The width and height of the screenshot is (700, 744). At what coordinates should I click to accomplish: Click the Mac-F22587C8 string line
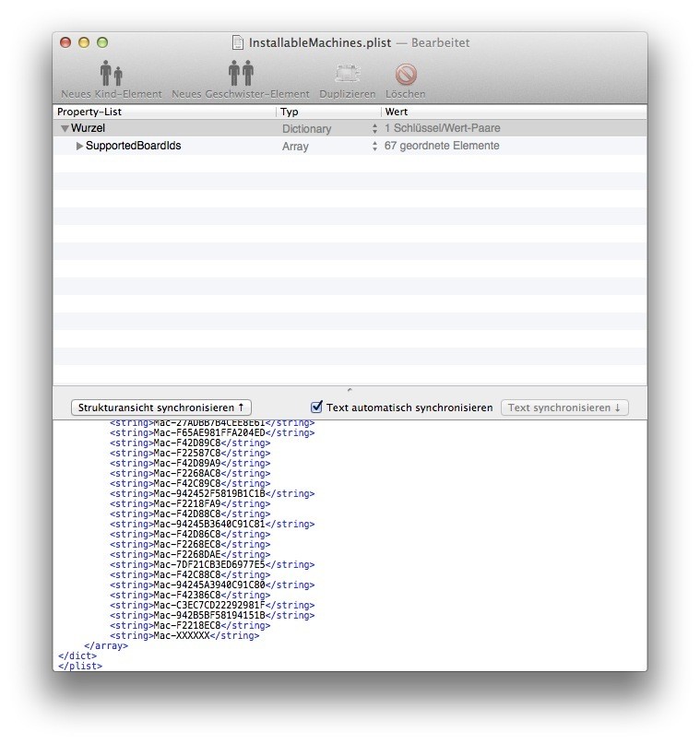pos(190,453)
